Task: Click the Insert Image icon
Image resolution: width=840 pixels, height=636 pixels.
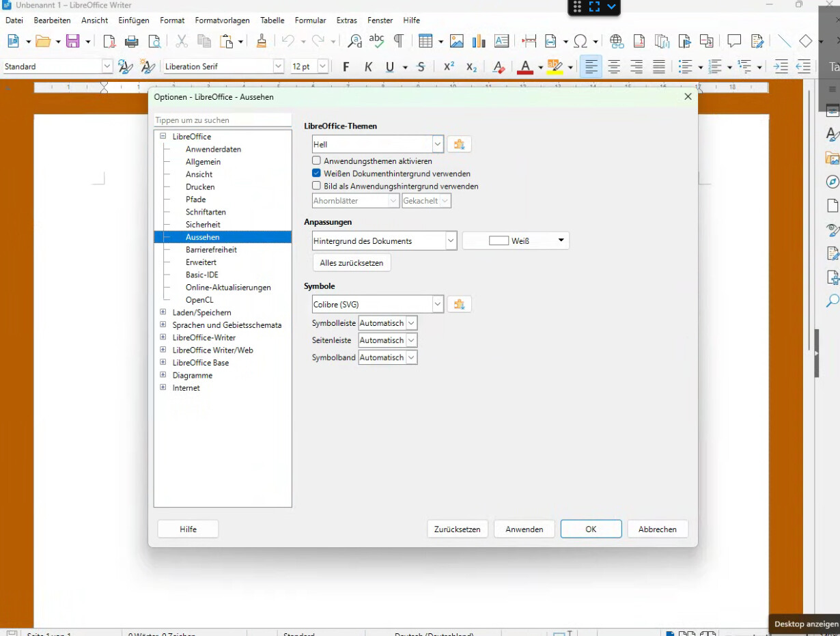Action: click(x=456, y=42)
